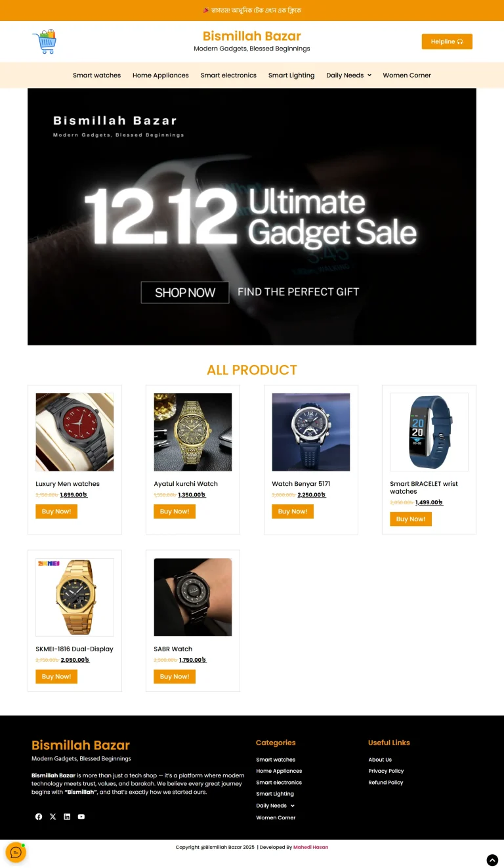
Task: Open Women Corner in navigation menu
Action: pos(407,76)
